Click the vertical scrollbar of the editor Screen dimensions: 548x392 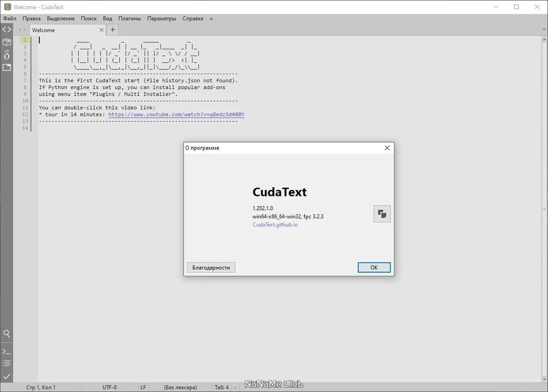click(544, 209)
